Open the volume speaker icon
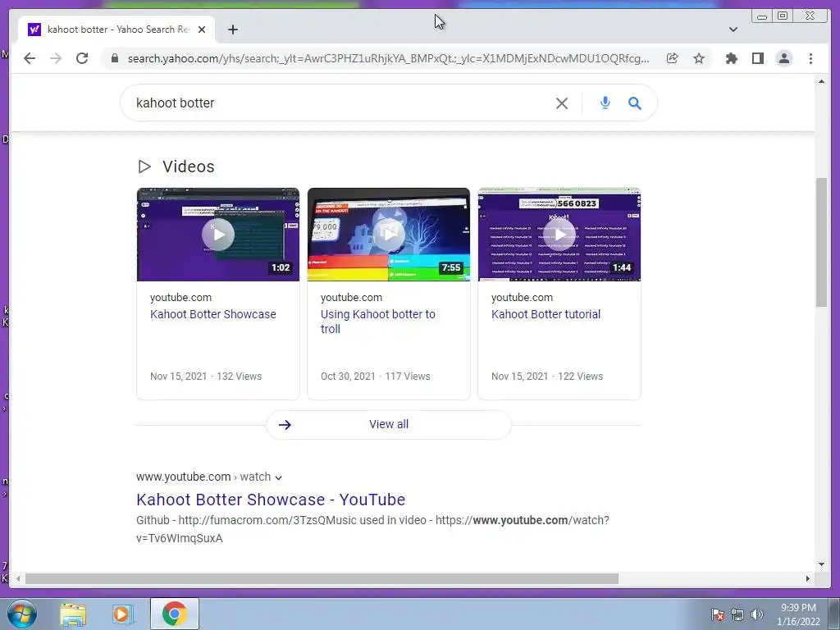The height and width of the screenshot is (630, 840). coord(756,614)
